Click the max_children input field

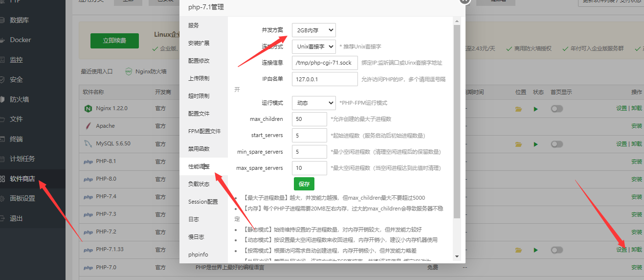(x=310, y=119)
